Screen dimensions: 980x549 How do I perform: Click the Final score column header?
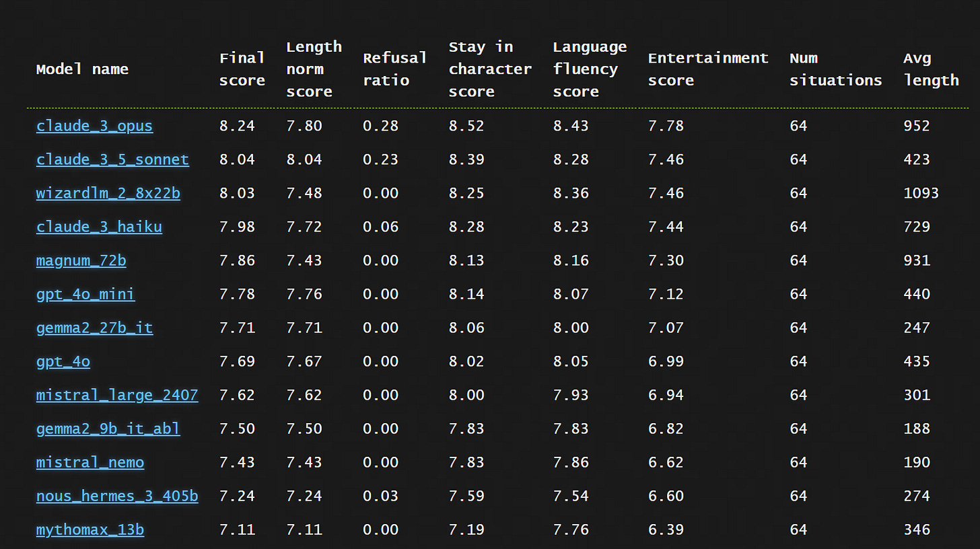click(x=242, y=69)
